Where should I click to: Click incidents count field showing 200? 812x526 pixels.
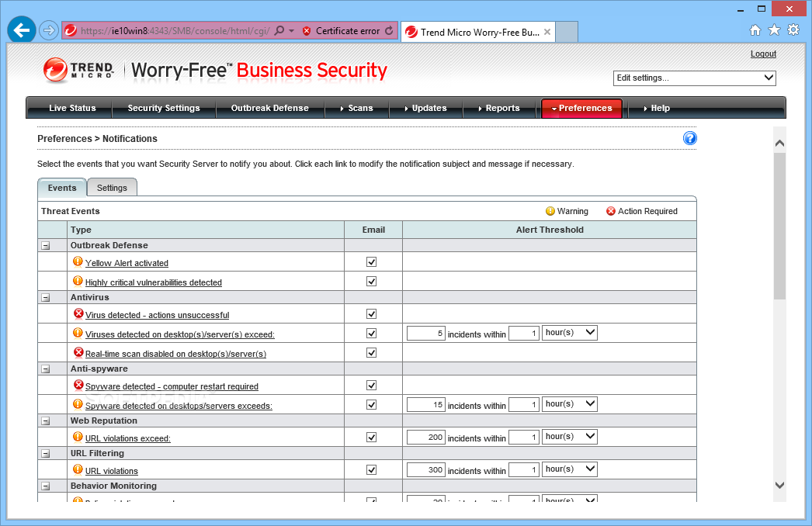pyautogui.click(x=425, y=438)
